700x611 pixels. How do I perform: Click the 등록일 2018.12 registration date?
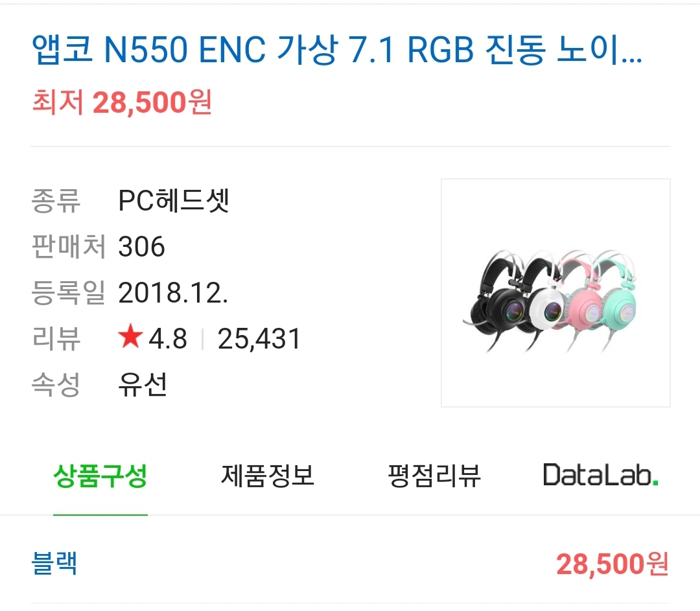pyautogui.click(x=172, y=293)
